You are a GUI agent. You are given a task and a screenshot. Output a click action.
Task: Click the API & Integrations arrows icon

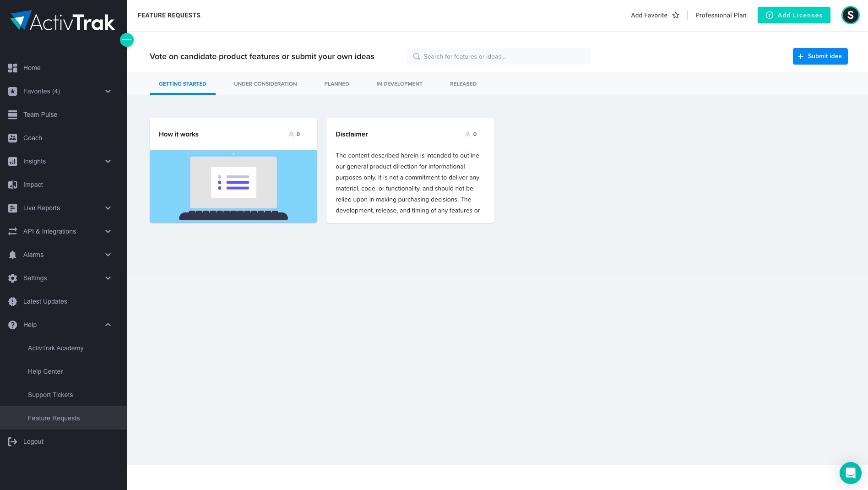[x=13, y=231]
